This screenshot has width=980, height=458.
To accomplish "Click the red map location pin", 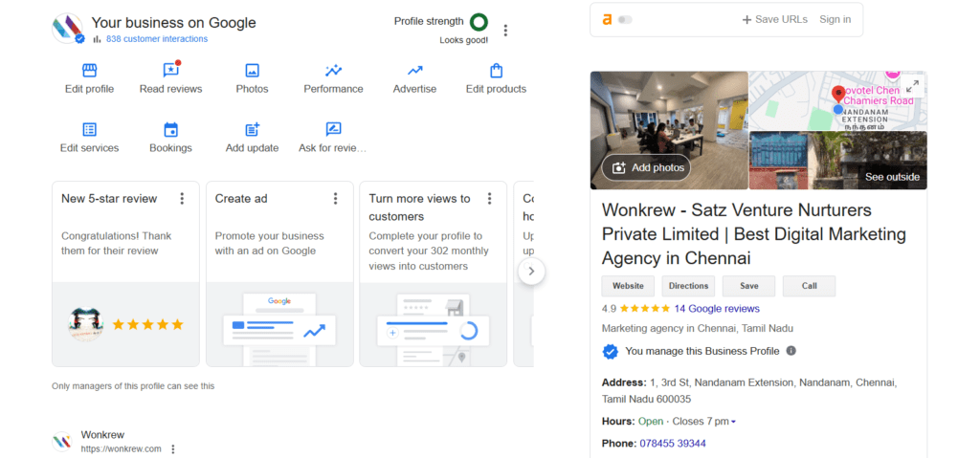I will click(838, 95).
